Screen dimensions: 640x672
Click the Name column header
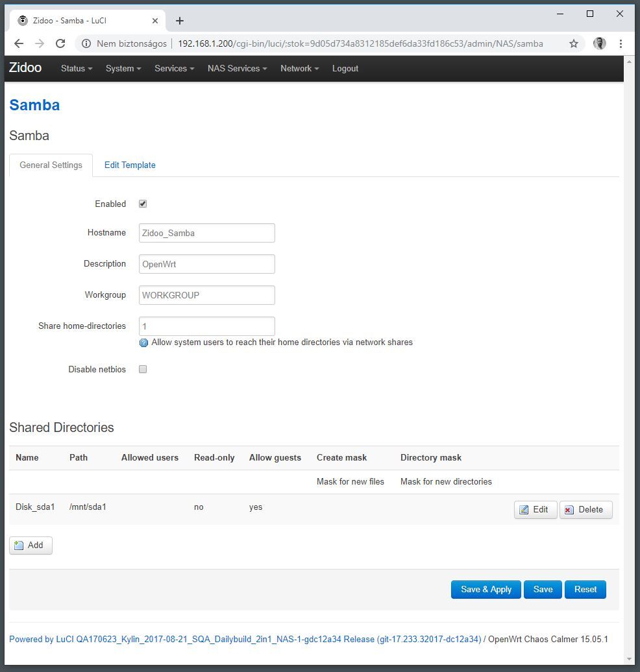tap(27, 458)
